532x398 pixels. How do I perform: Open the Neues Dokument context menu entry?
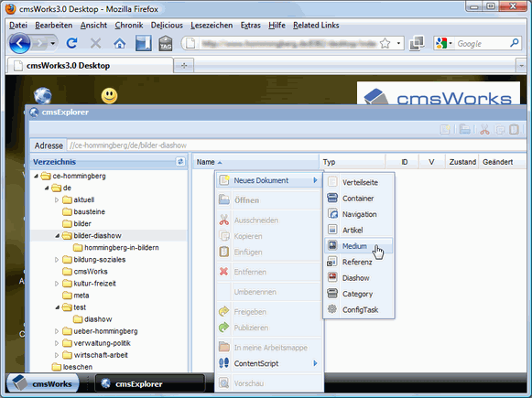click(268, 180)
